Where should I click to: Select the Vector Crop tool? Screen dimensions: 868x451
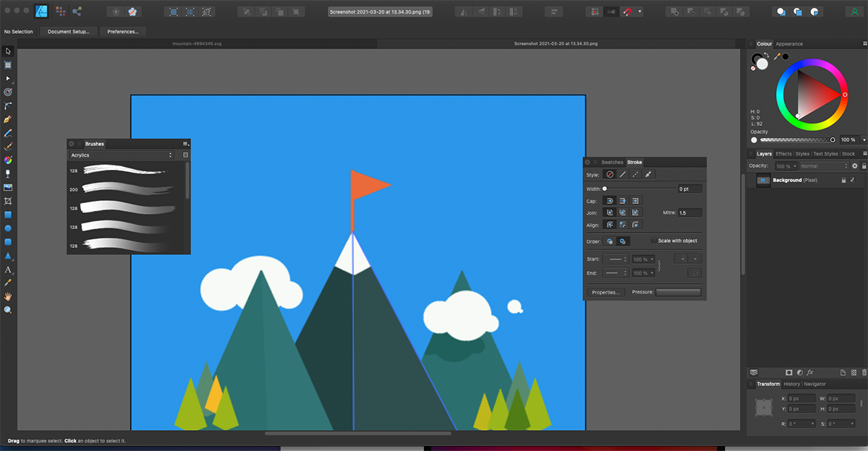point(8,201)
